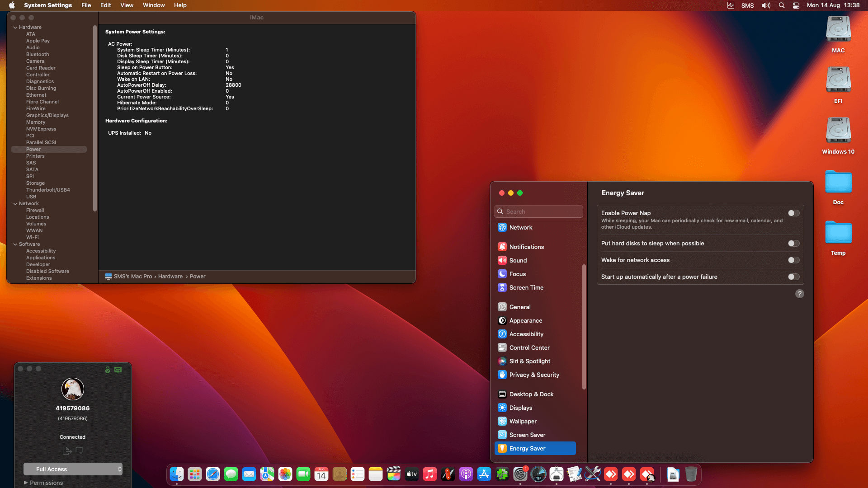Select the Screen Time sidebar icon
The width and height of the screenshot is (868, 488).
[x=502, y=287]
